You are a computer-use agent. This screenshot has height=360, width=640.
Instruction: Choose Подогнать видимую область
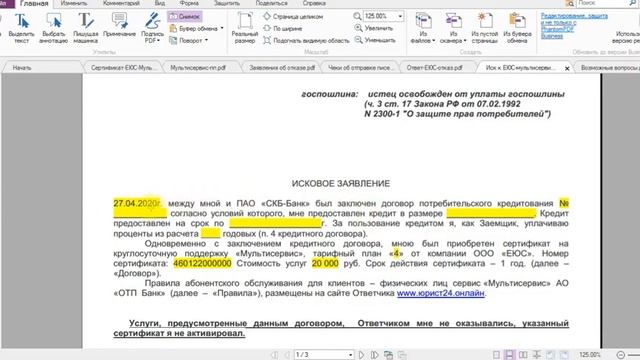click(x=306, y=40)
